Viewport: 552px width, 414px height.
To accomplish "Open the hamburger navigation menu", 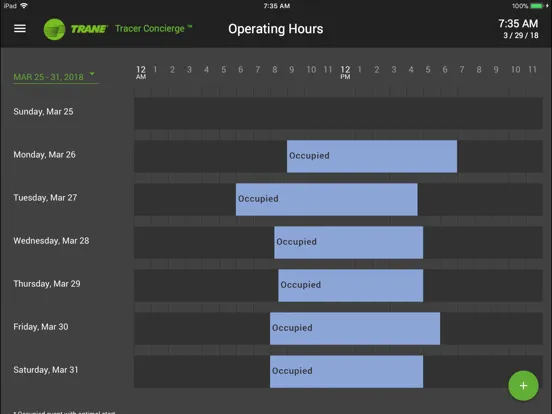I will (20, 29).
